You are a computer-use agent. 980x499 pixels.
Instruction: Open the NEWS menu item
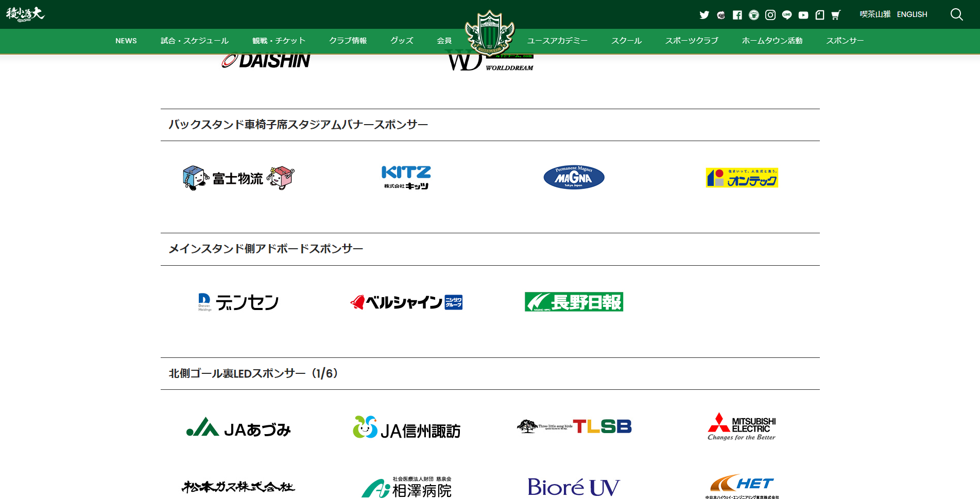point(126,41)
